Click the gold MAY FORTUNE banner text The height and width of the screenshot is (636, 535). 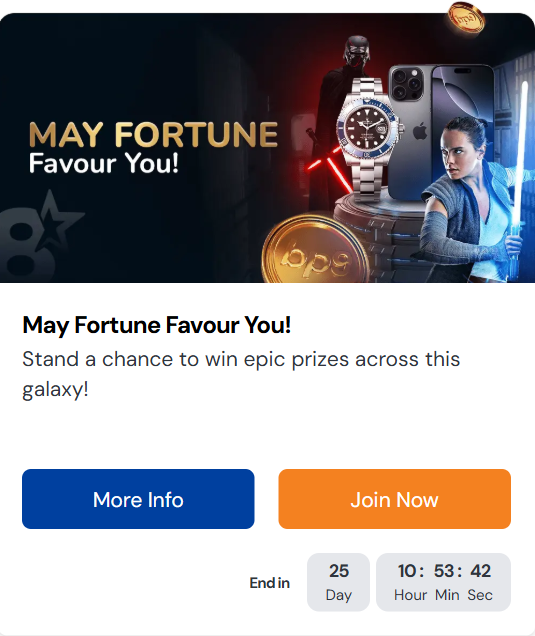pyautogui.click(x=153, y=134)
